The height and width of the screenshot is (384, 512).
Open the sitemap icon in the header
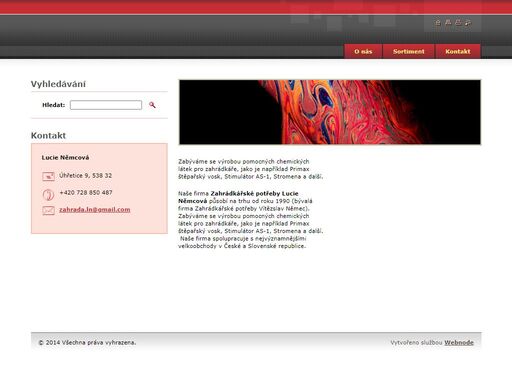[x=448, y=22]
